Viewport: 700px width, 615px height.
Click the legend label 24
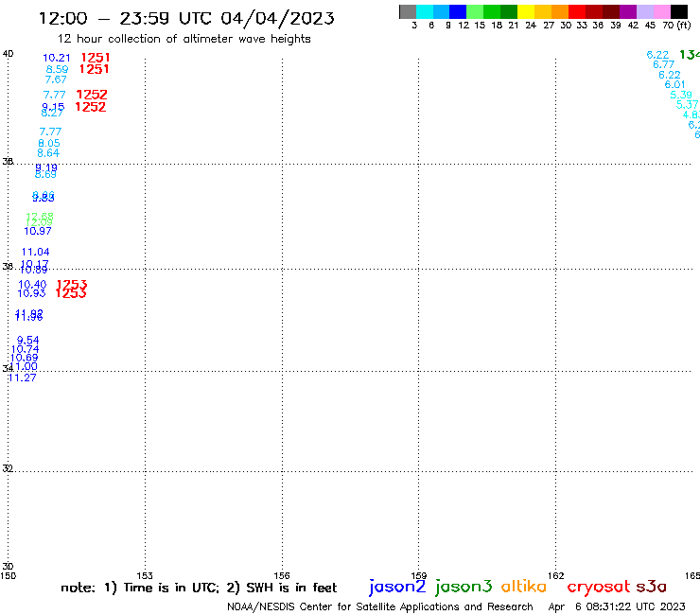pos(531,25)
